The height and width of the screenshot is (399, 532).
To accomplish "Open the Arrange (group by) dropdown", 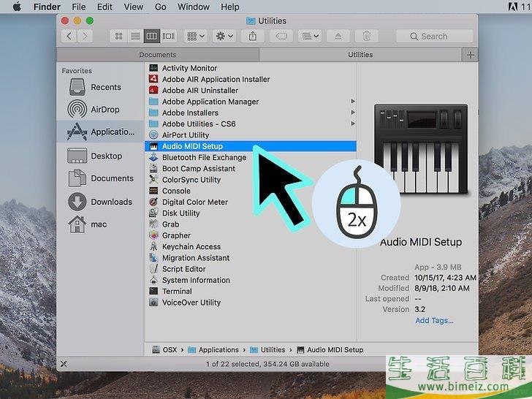I will click(x=195, y=36).
